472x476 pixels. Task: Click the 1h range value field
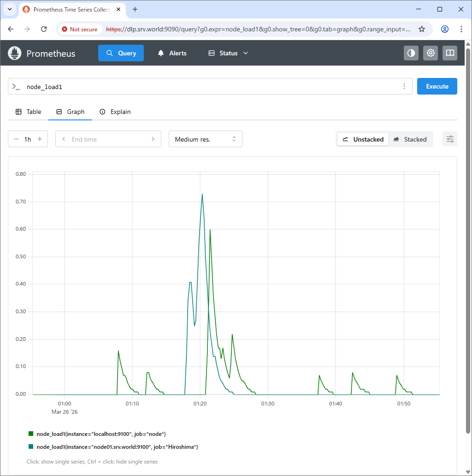tap(28, 139)
